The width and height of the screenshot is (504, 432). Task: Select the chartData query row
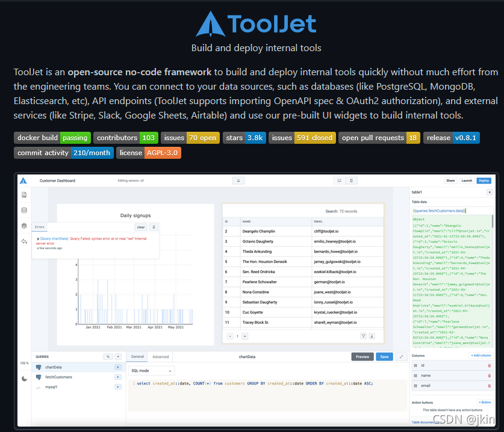(x=78, y=367)
